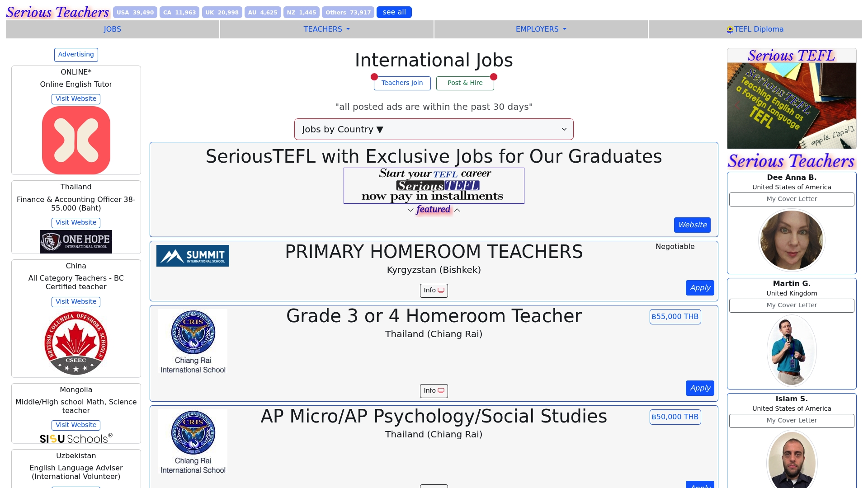This screenshot has height=488, width=868.
Task: Expand the TEACHERS menu
Action: pos(326,29)
